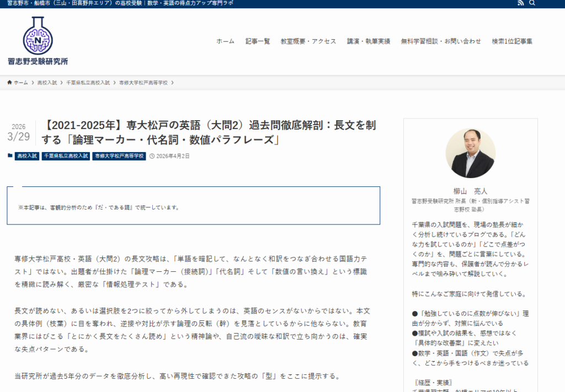Select the 高校入試 category tag
565x392 pixels.
[27, 156]
